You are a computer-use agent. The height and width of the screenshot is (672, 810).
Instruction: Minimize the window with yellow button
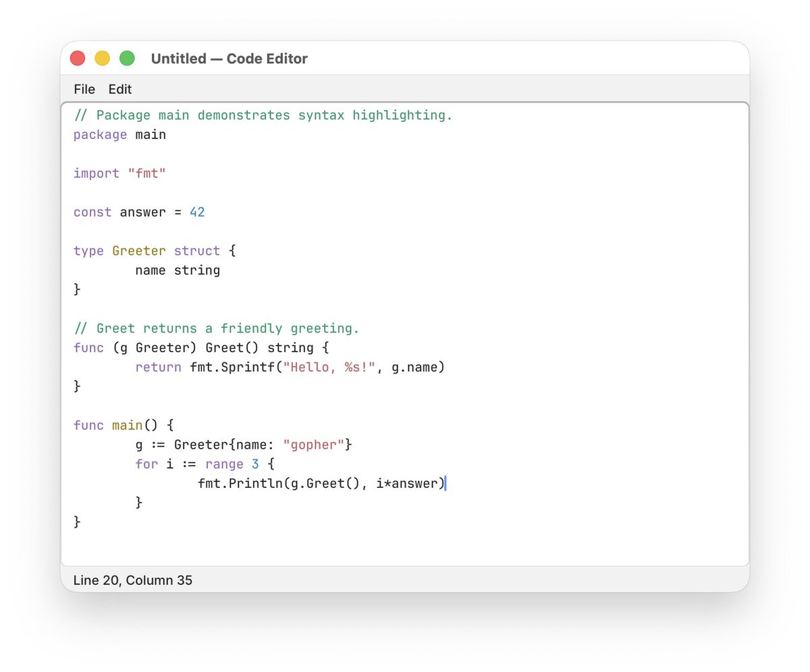tap(102, 59)
